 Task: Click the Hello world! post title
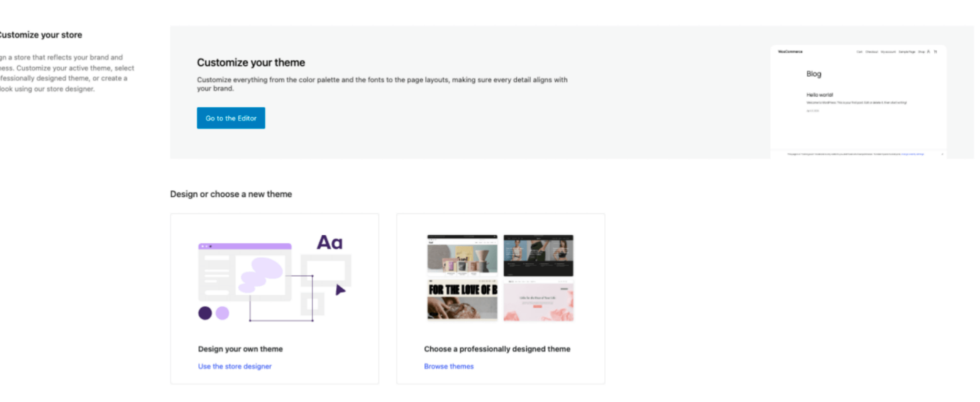point(819,95)
